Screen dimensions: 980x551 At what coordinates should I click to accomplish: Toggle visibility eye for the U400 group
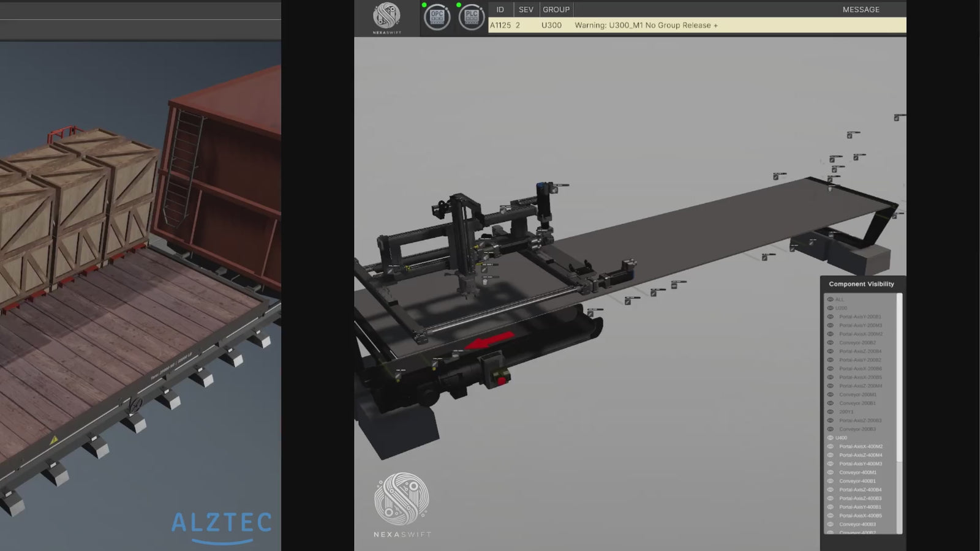click(831, 438)
